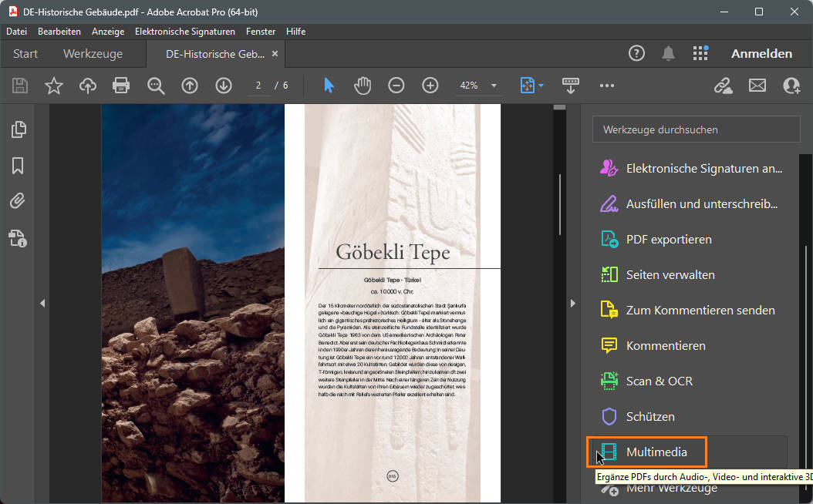813x504 pixels.
Task: Upload the file with the cloud icon
Action: tap(88, 86)
